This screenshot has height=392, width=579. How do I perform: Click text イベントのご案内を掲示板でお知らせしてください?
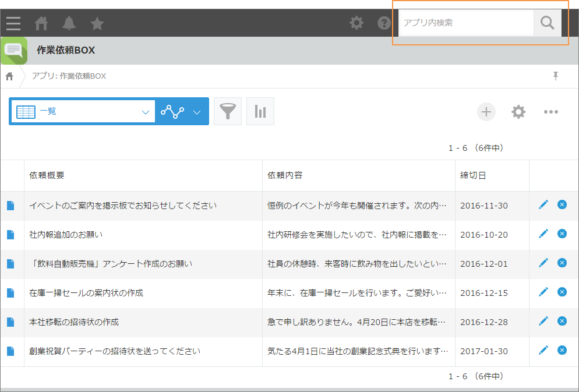(x=123, y=206)
